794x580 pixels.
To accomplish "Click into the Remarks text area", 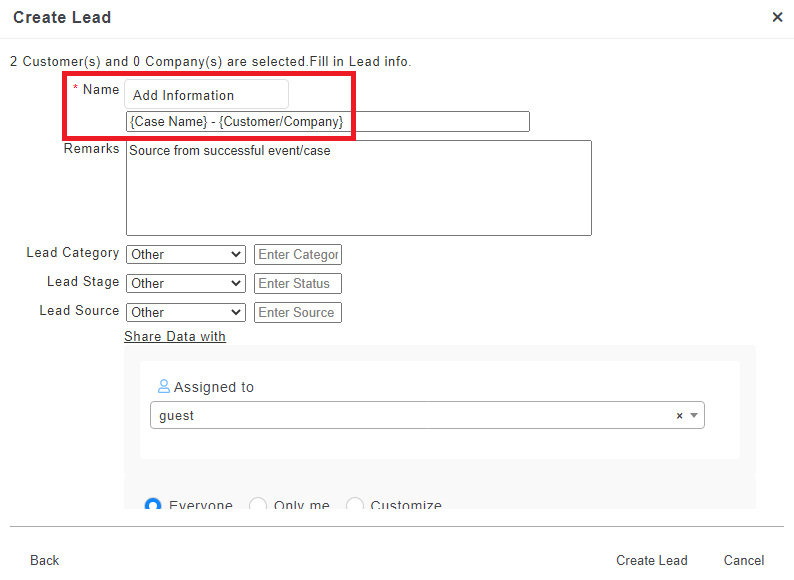I will click(x=358, y=188).
